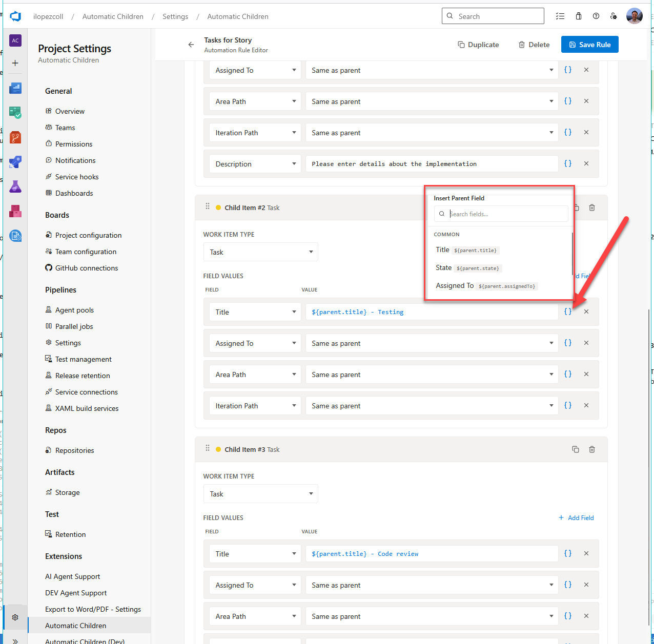The width and height of the screenshot is (654, 644).
Task: Select the Repos branch icon in the sidebar
Action: click(15, 137)
